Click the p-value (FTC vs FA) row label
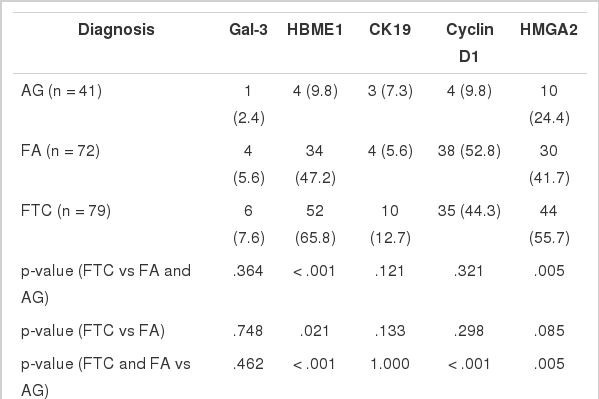The image size is (599, 399). [x=93, y=331]
